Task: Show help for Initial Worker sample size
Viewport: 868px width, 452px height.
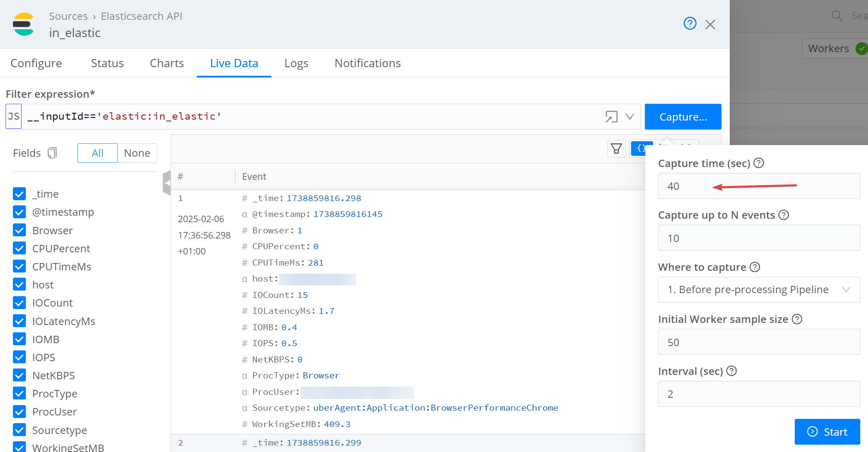Action: click(x=797, y=319)
